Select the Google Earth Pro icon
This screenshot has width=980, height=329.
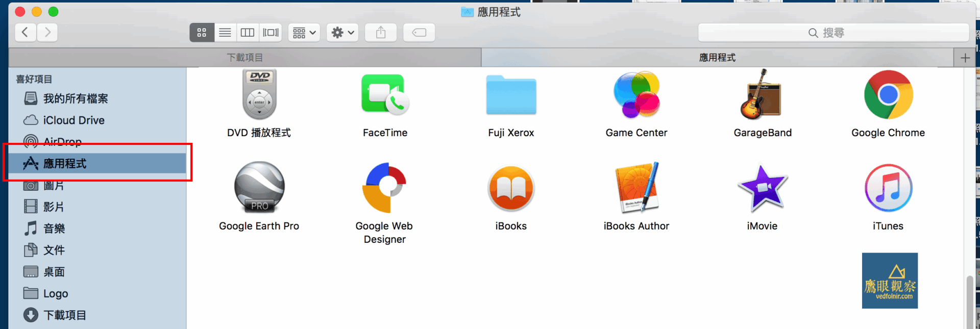click(259, 187)
